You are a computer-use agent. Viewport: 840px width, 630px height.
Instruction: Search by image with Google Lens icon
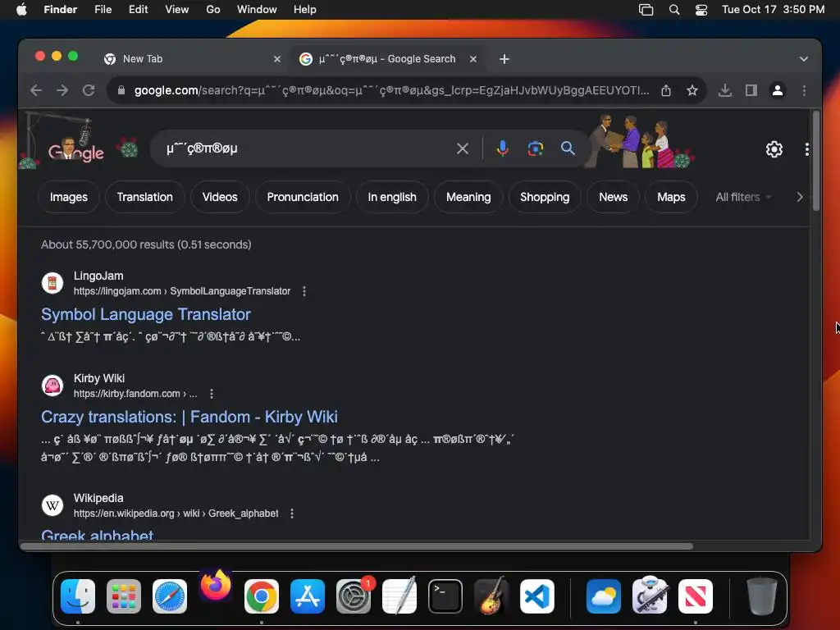pyautogui.click(x=535, y=148)
